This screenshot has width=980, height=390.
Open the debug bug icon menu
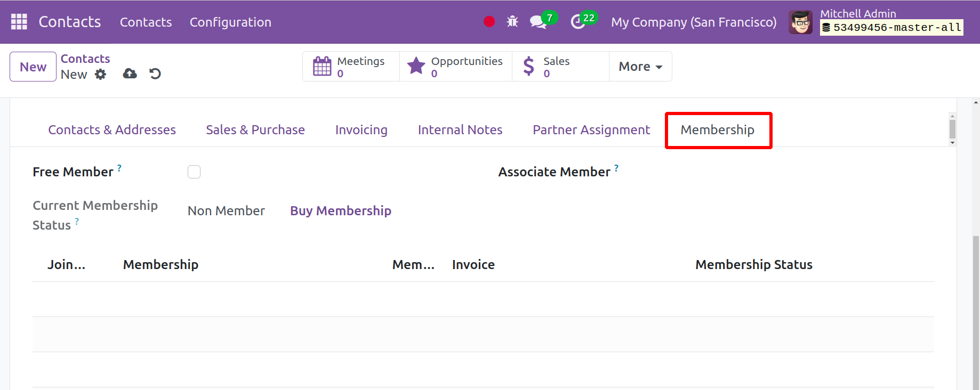tap(512, 22)
